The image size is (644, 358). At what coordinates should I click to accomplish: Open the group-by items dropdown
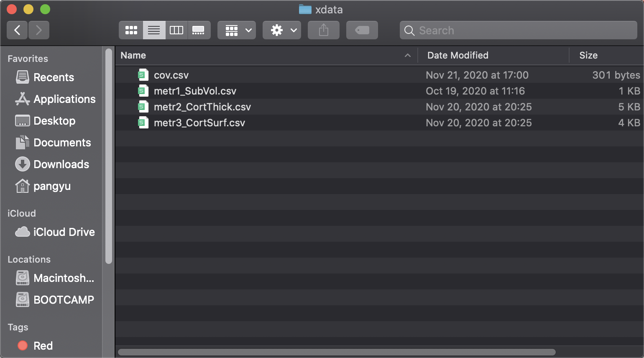(x=237, y=30)
